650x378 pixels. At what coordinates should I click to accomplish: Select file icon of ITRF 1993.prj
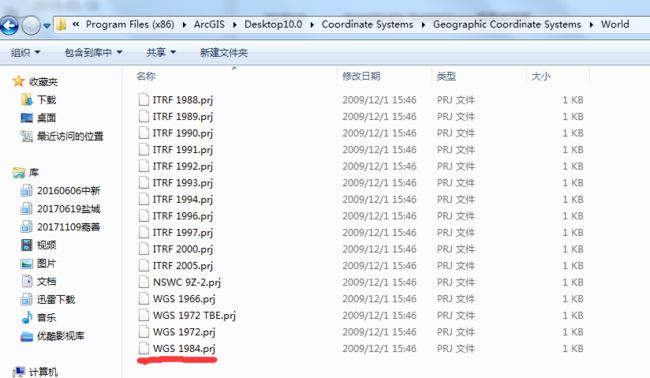[143, 183]
